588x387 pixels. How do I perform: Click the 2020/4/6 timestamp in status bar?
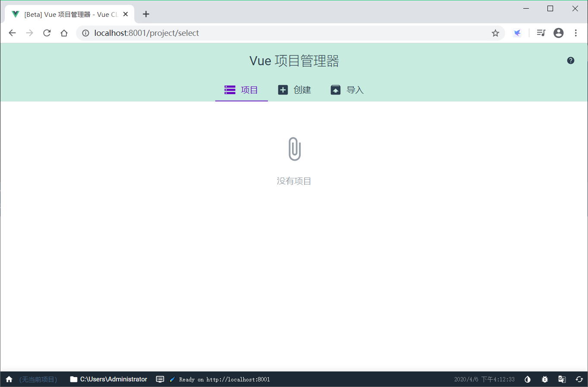[484, 379]
